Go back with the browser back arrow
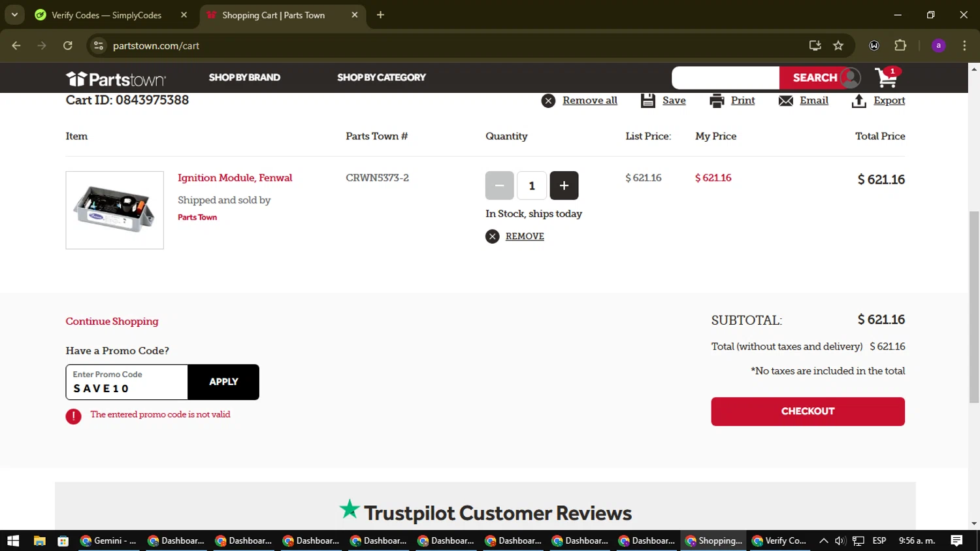The width and height of the screenshot is (980, 551). 16,46
